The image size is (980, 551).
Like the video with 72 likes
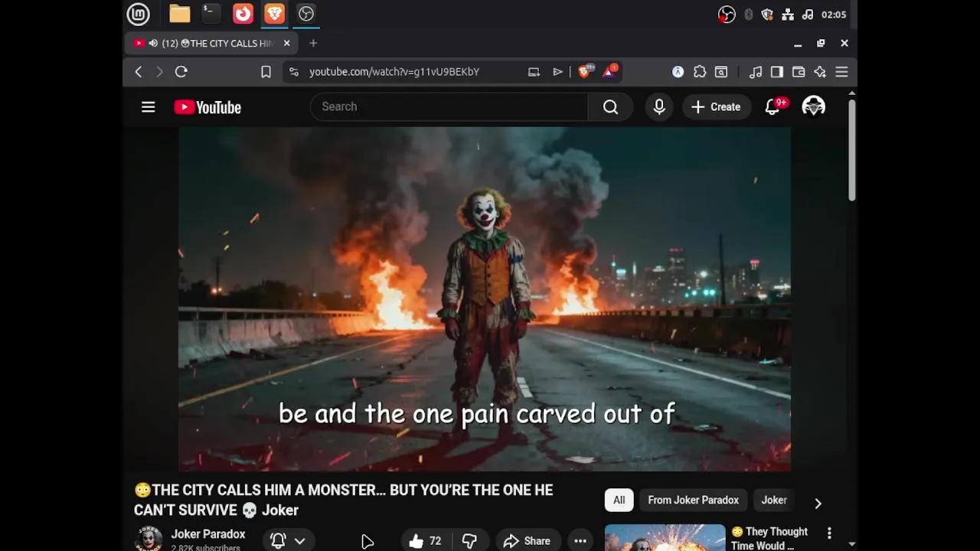click(426, 541)
